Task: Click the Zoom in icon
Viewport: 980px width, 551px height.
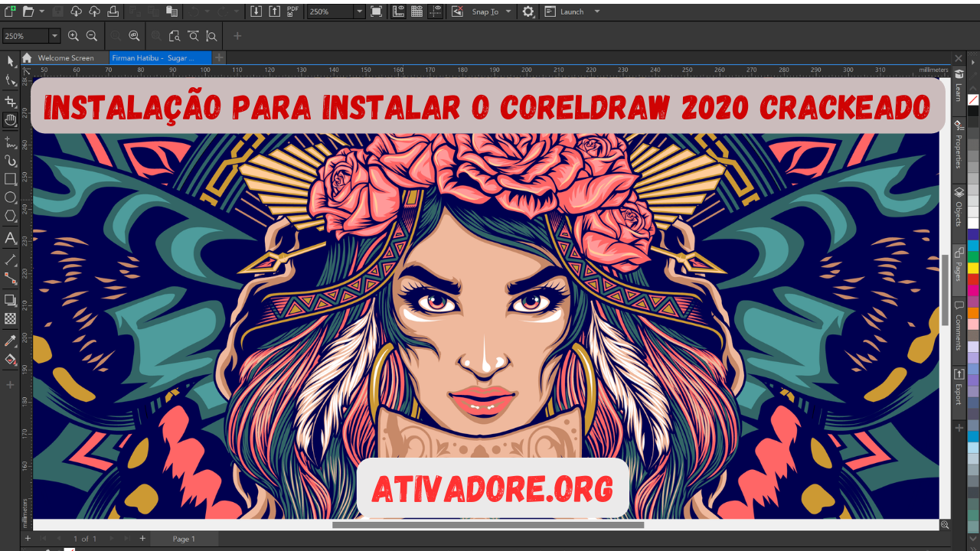Action: 73,36
